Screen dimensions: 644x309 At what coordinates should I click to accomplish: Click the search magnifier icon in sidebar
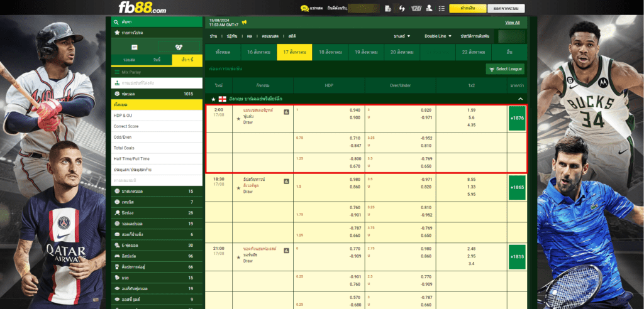pyautogui.click(x=117, y=22)
